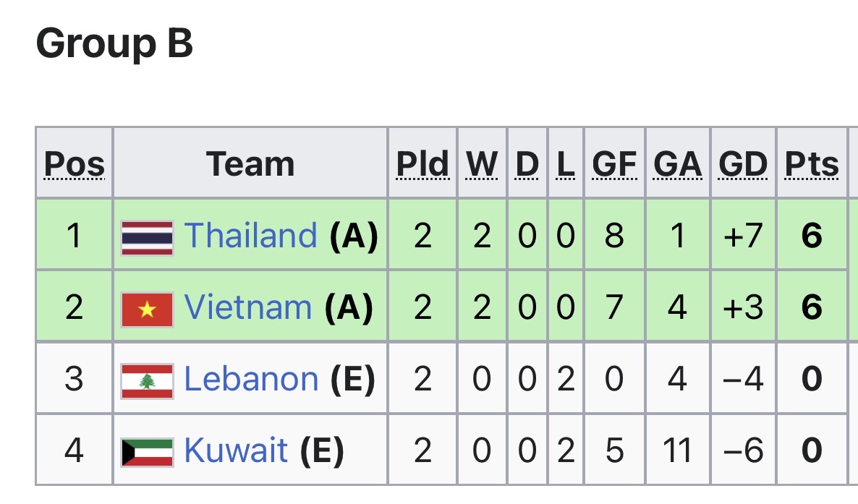Image resolution: width=858 pixels, height=504 pixels.
Task: Click the Thailand flag icon
Action: [x=147, y=238]
